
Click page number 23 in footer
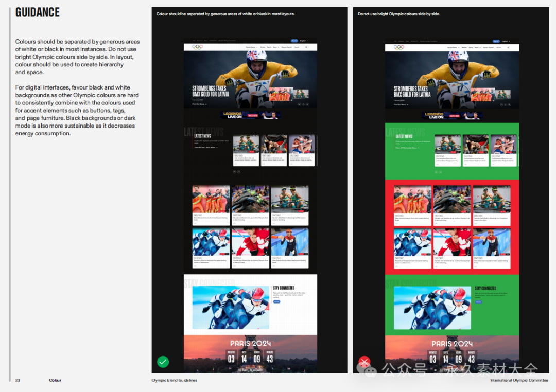[x=18, y=380]
